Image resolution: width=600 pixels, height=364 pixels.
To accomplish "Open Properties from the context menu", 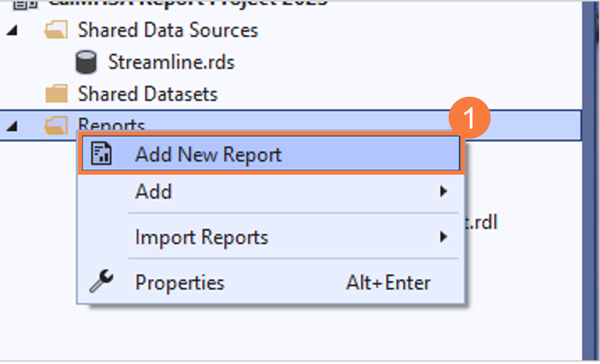I will pos(180,282).
